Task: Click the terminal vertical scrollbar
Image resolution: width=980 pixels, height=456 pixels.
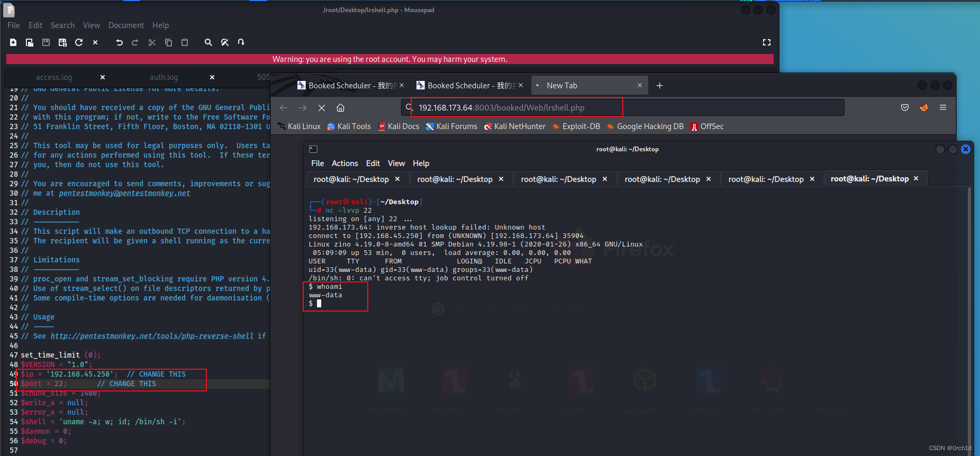Action: 969,322
